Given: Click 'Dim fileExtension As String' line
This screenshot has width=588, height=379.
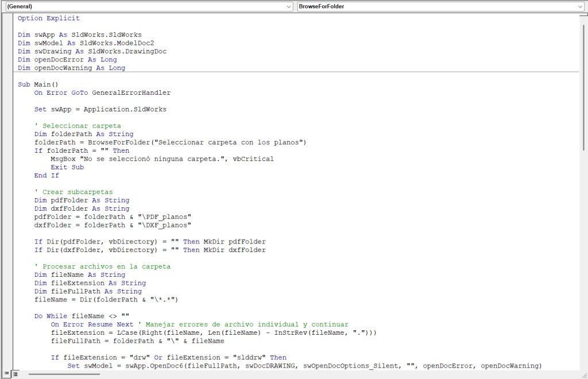Looking at the screenshot, I should tap(90, 283).
